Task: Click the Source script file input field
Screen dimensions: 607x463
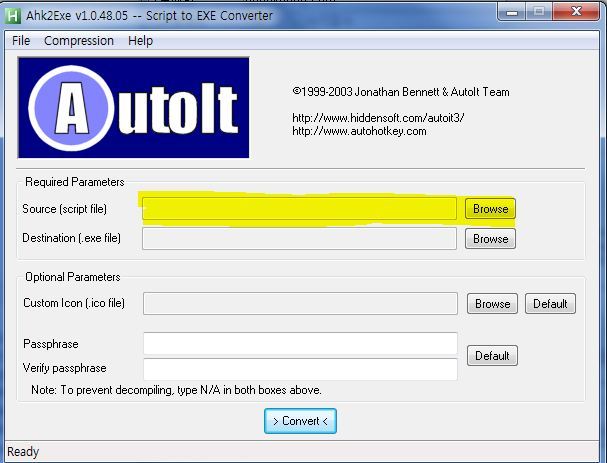Action: (299, 209)
